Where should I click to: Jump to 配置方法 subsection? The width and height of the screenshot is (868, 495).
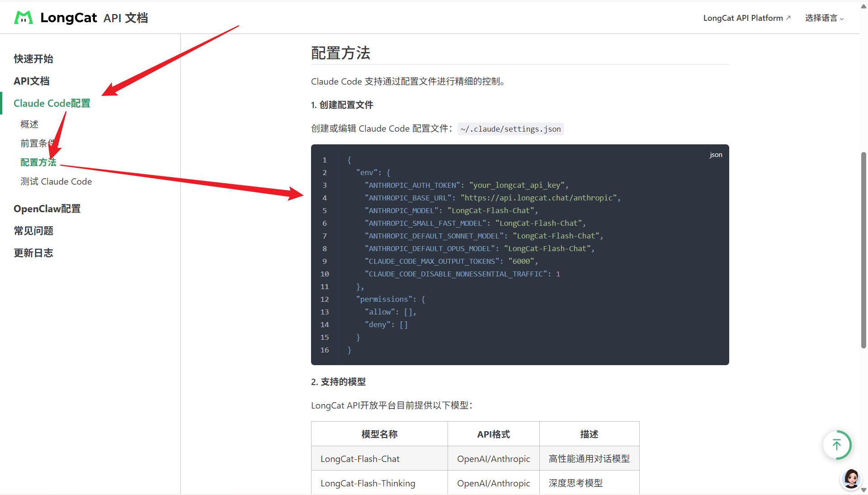tap(38, 162)
